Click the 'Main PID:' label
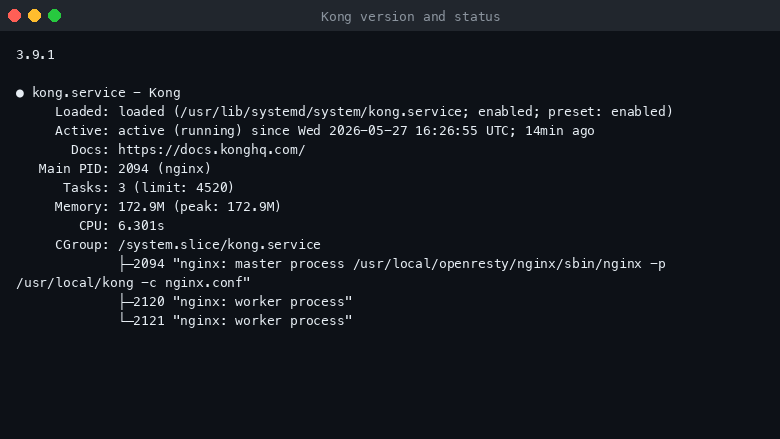Viewport: 780px width, 439px height. click(x=74, y=169)
